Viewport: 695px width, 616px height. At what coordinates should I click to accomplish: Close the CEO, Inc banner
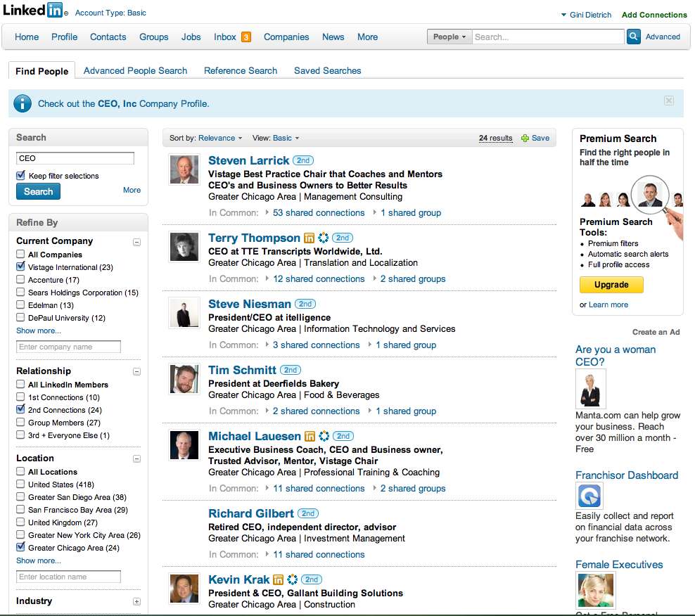(668, 101)
